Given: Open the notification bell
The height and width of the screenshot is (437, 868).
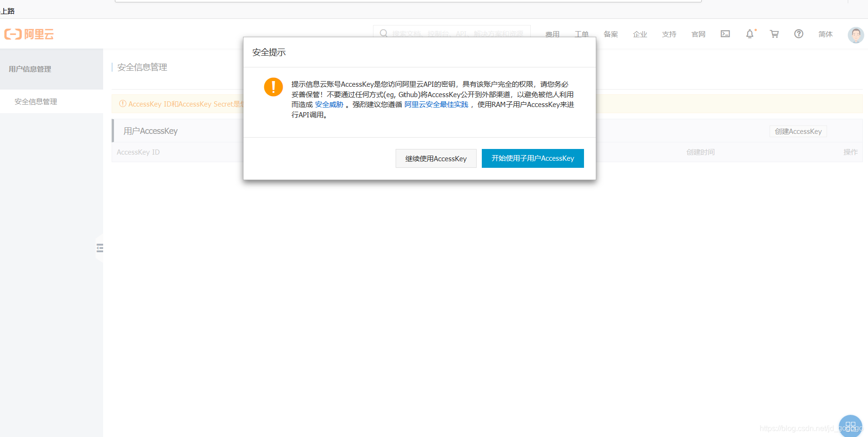Looking at the screenshot, I should 750,34.
